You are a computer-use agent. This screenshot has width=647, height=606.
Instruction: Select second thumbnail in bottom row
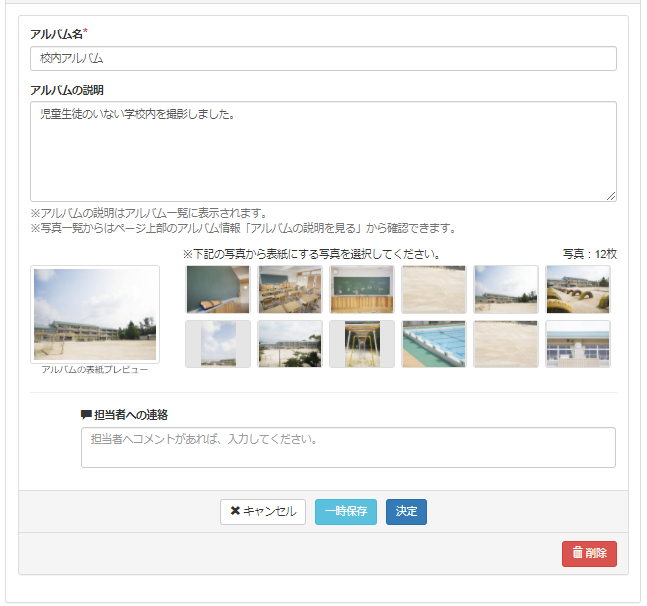(290, 344)
